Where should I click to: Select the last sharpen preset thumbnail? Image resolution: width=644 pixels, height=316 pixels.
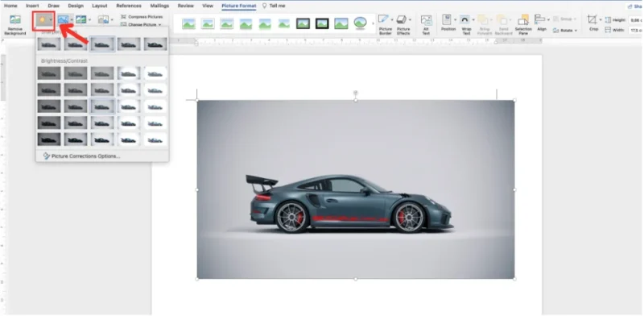pos(155,44)
